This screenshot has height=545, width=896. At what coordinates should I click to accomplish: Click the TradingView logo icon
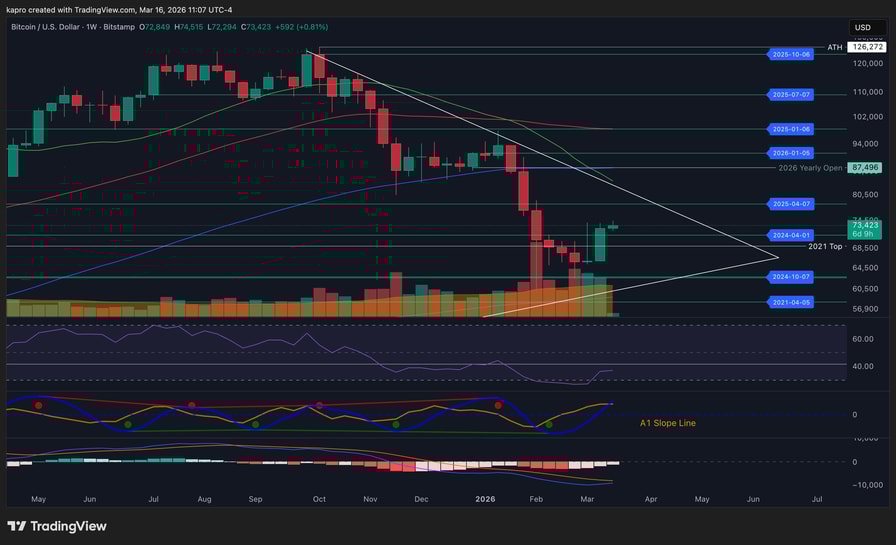click(x=17, y=526)
